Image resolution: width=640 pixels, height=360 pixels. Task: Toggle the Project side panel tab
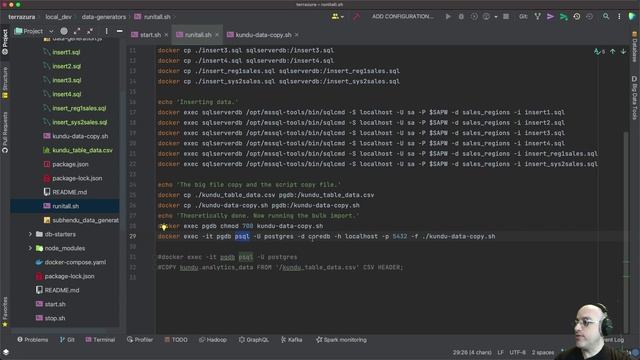pyautogui.click(x=5, y=42)
